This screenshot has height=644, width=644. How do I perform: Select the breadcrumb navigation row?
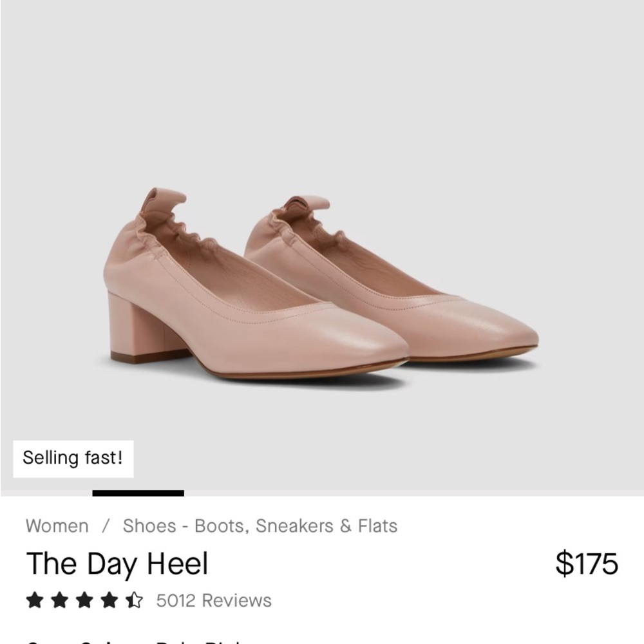[x=211, y=526]
